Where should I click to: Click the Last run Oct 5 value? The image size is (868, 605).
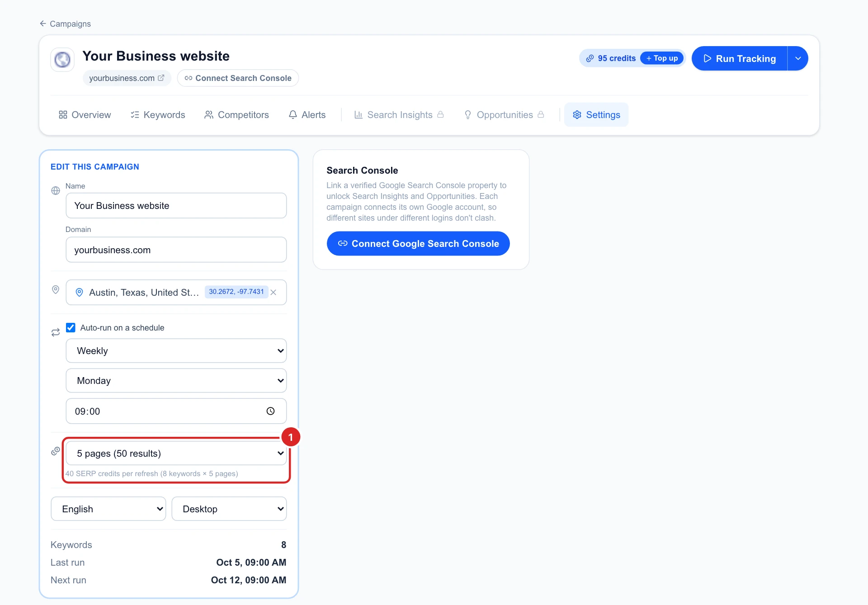pos(251,562)
